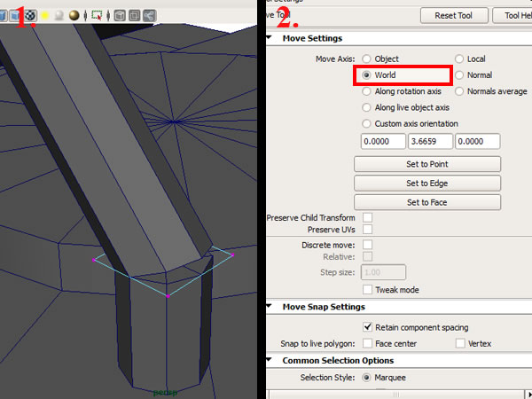
Task: Enable Preserve UVs checkbox
Action: click(367, 229)
